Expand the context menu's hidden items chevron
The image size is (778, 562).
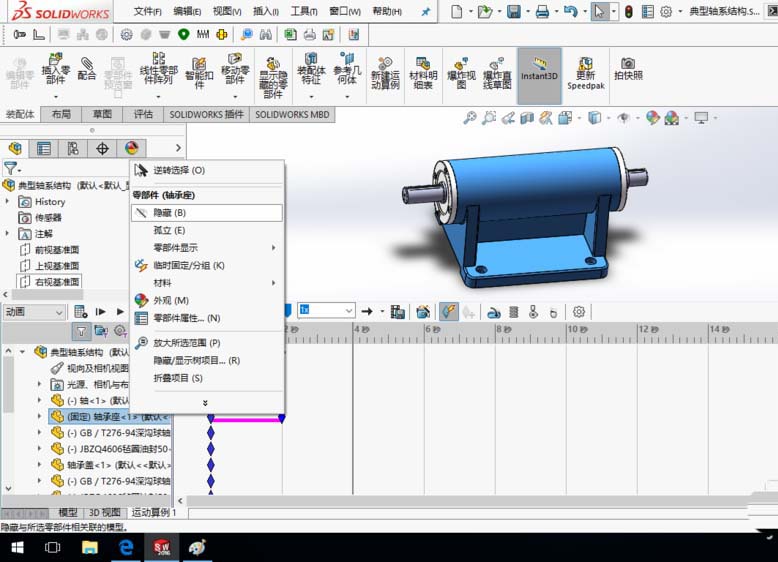click(206, 402)
